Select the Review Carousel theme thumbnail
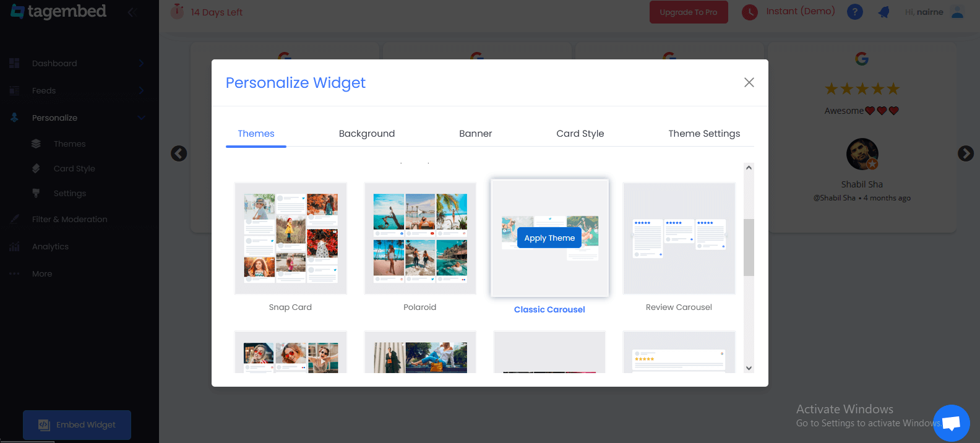This screenshot has width=980, height=443. click(x=679, y=238)
